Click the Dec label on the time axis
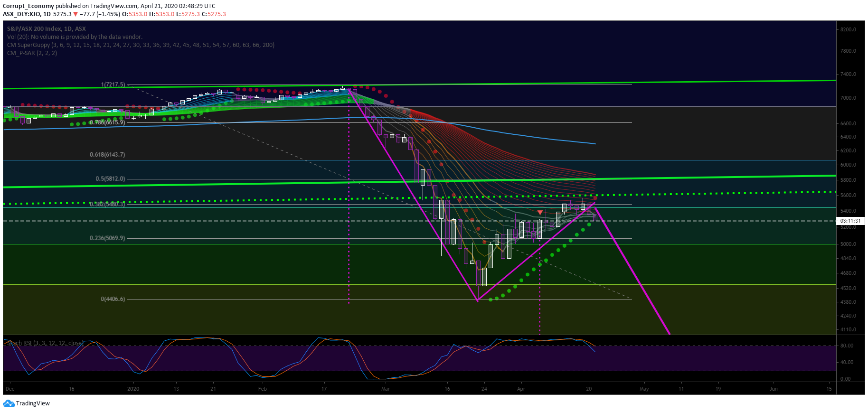This screenshot has width=868, height=412. [x=10, y=389]
